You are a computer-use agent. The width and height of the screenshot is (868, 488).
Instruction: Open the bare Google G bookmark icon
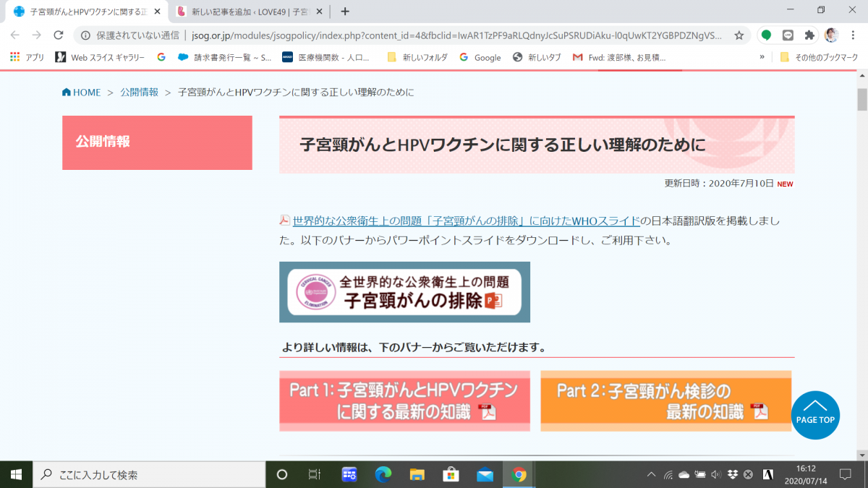tap(161, 57)
